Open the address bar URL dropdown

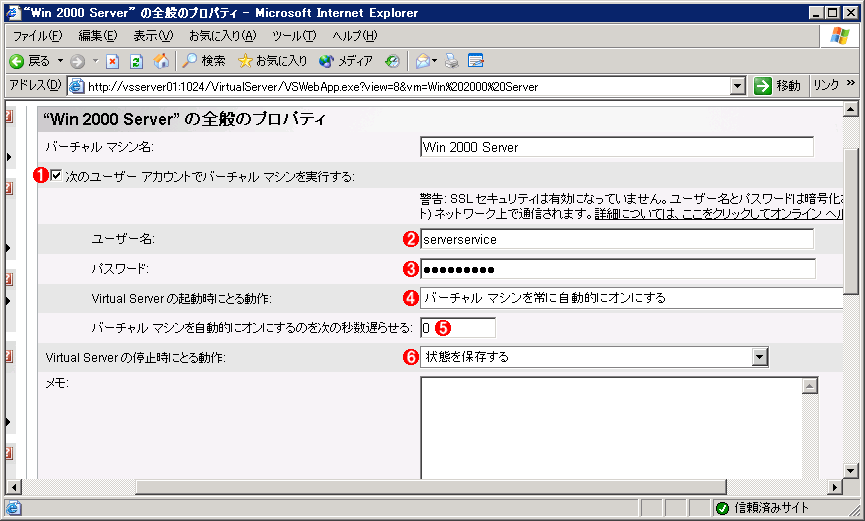click(738, 86)
